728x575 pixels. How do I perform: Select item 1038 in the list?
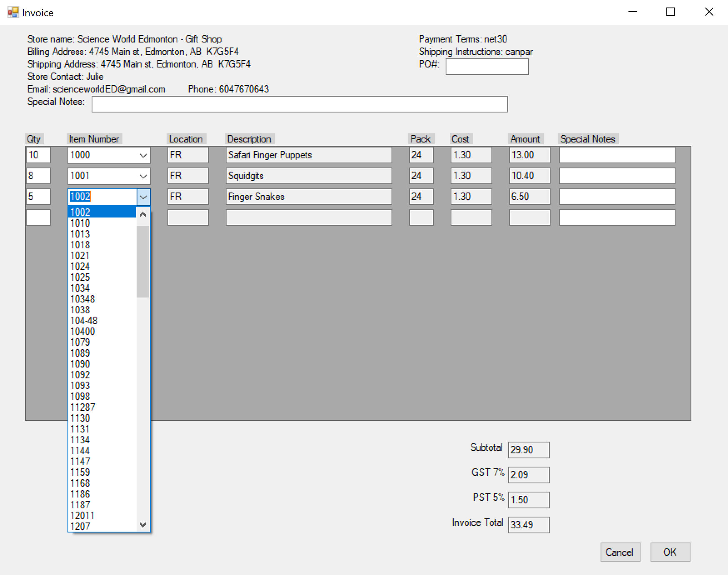102,310
